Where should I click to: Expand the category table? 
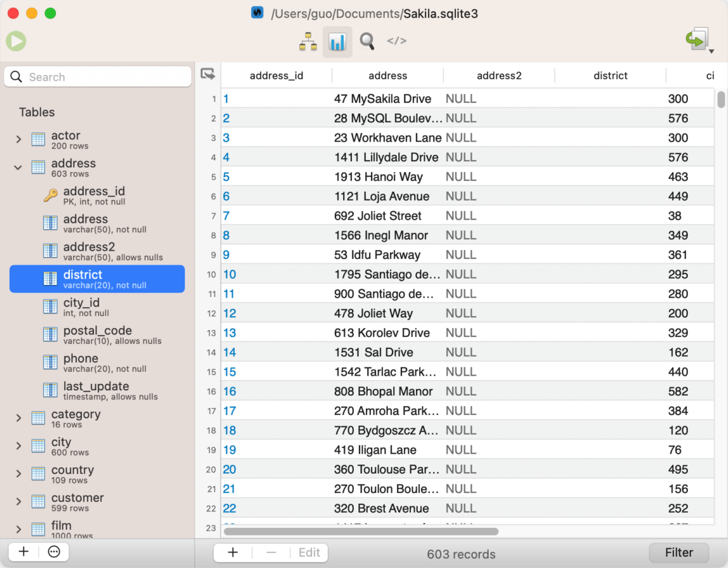click(x=18, y=418)
